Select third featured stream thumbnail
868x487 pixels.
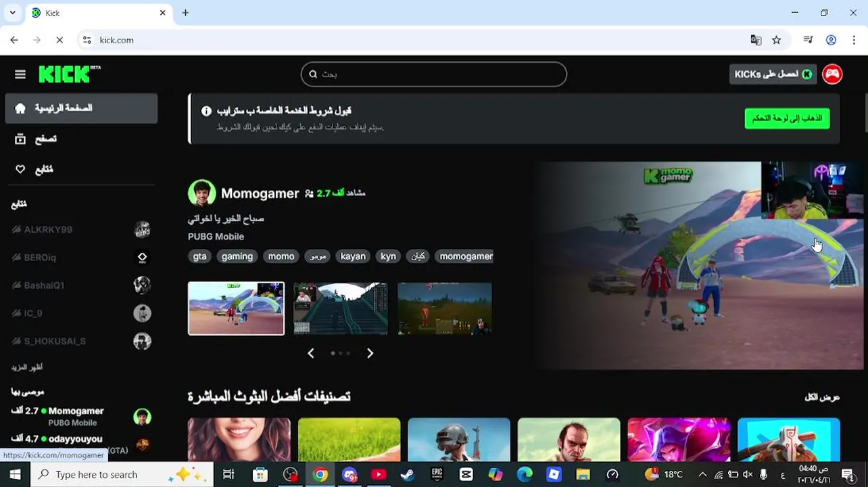point(445,308)
